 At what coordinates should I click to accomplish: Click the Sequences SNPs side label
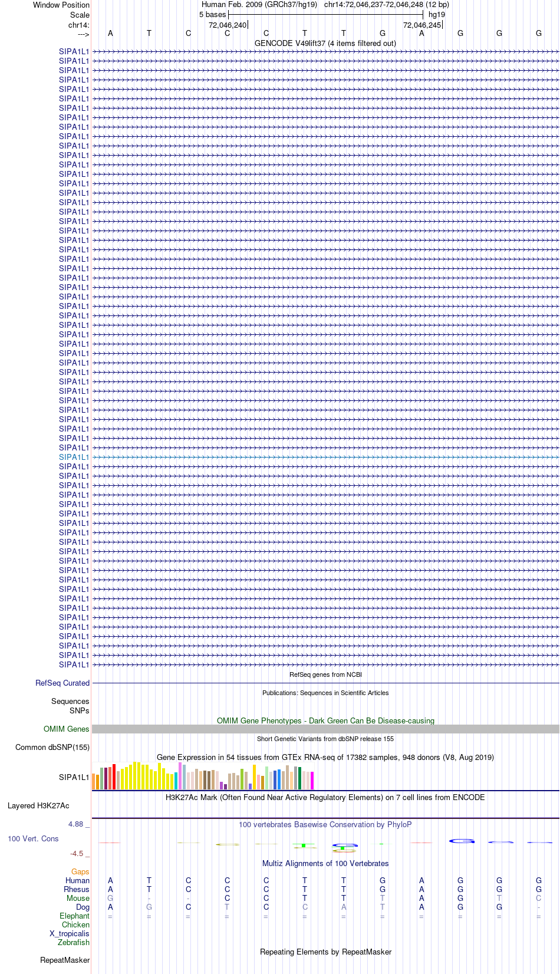coord(70,706)
